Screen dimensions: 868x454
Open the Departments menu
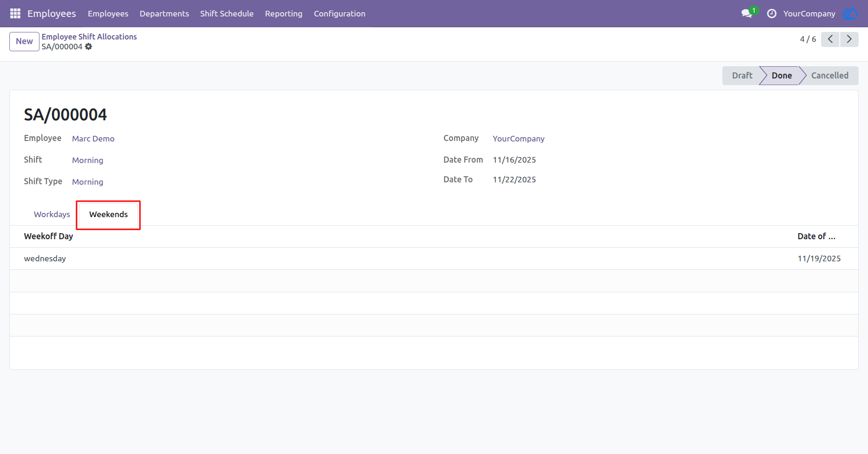click(x=164, y=14)
